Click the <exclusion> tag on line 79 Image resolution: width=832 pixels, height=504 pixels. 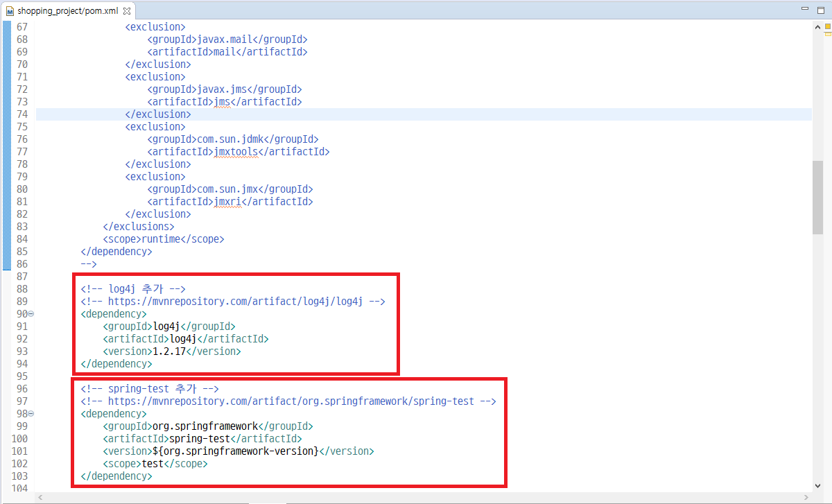[155, 177]
